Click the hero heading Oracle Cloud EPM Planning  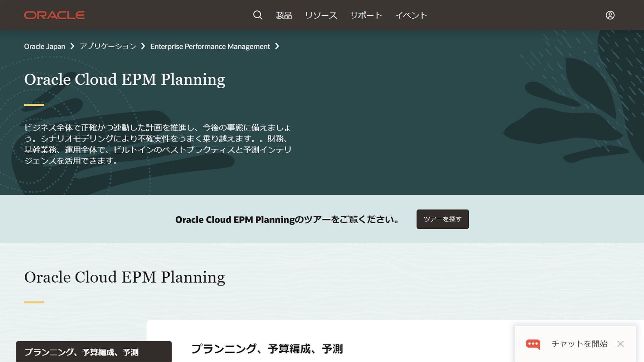coord(125,79)
